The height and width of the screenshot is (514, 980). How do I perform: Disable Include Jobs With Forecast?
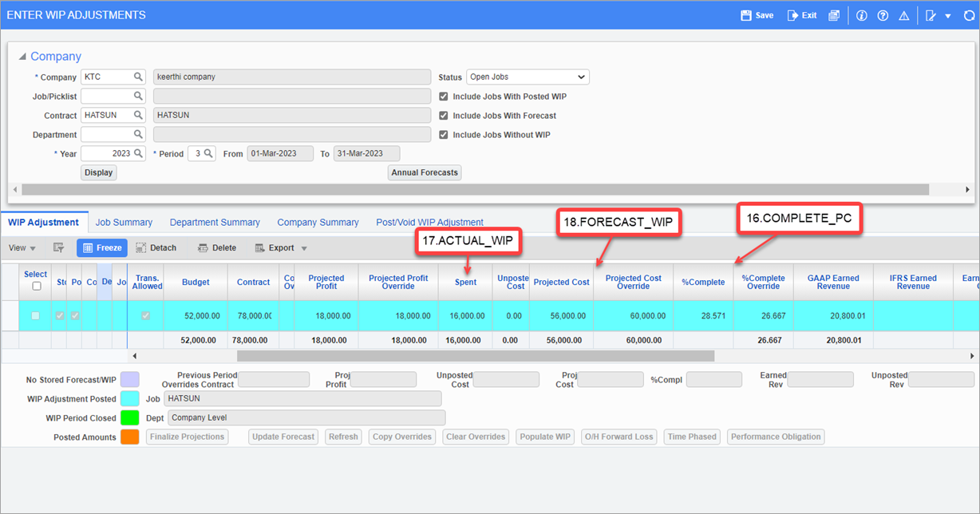(443, 115)
